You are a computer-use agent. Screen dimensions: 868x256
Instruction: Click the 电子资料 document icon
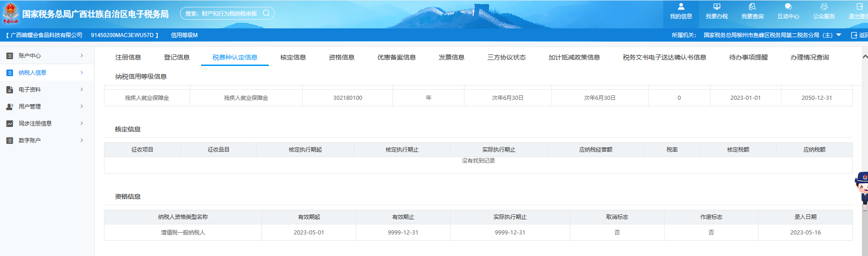10,90
